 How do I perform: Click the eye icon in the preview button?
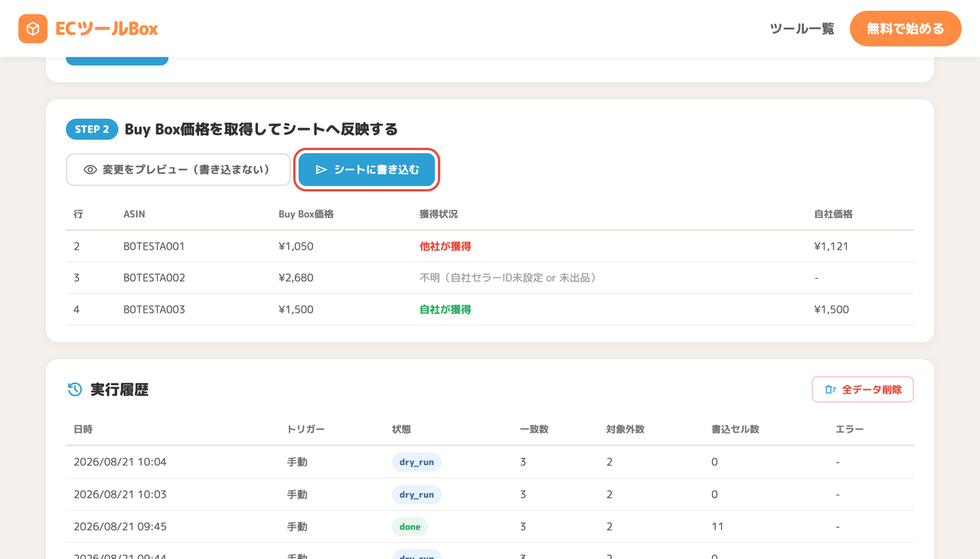click(90, 170)
